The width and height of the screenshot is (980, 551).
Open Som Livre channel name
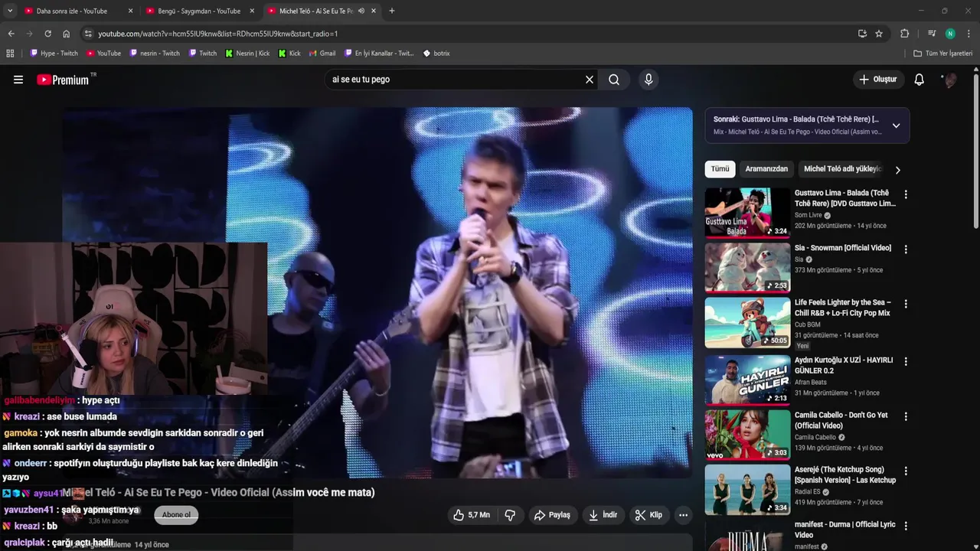point(808,215)
